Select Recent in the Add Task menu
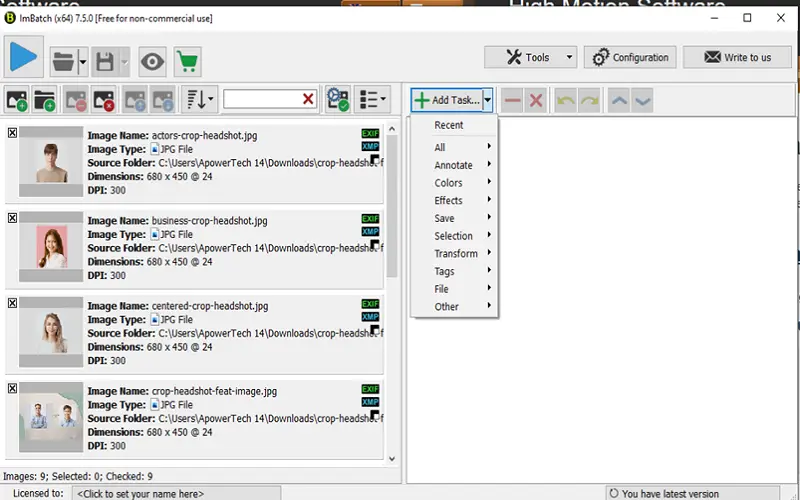The image size is (800, 500). (454, 125)
